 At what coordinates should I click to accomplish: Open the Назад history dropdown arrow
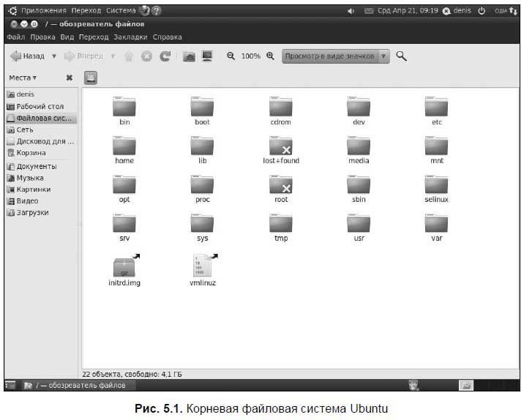click(53, 56)
